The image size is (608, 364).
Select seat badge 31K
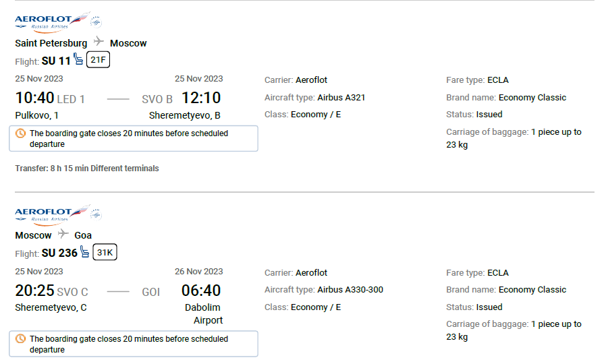[105, 252]
